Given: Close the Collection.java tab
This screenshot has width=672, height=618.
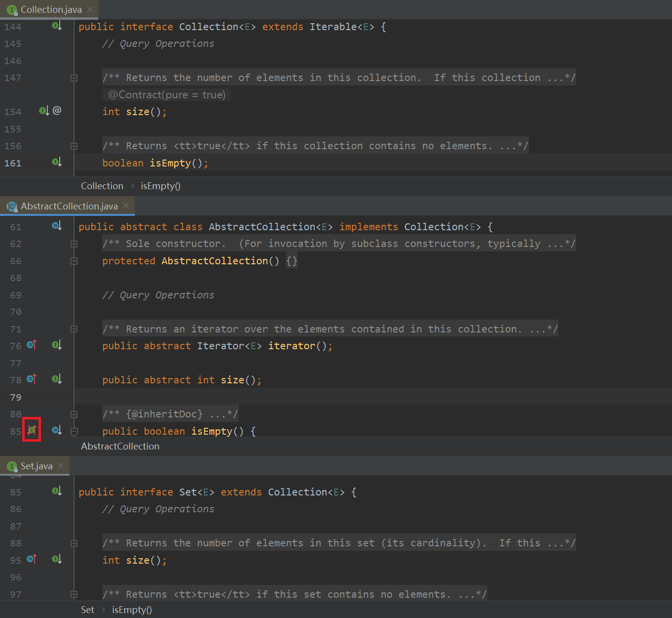Looking at the screenshot, I should tap(90, 9).
